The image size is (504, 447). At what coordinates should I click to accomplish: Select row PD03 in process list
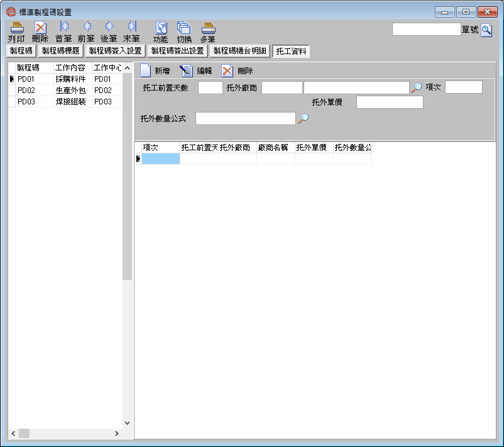click(x=65, y=102)
